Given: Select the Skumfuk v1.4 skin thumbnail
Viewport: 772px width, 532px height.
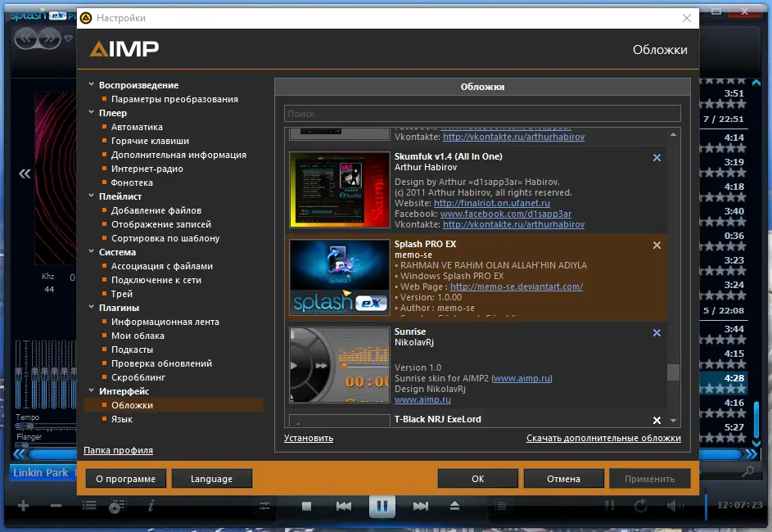Looking at the screenshot, I should pyautogui.click(x=340, y=189).
